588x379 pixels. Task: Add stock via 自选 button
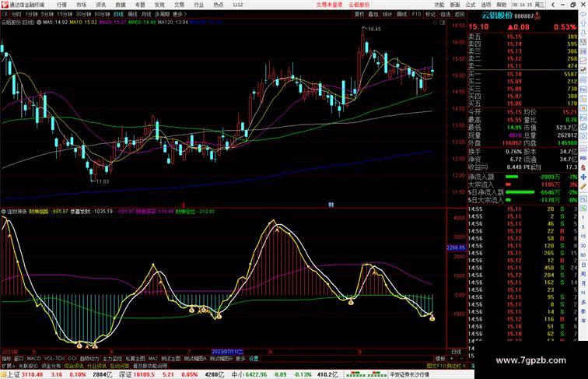point(445,14)
